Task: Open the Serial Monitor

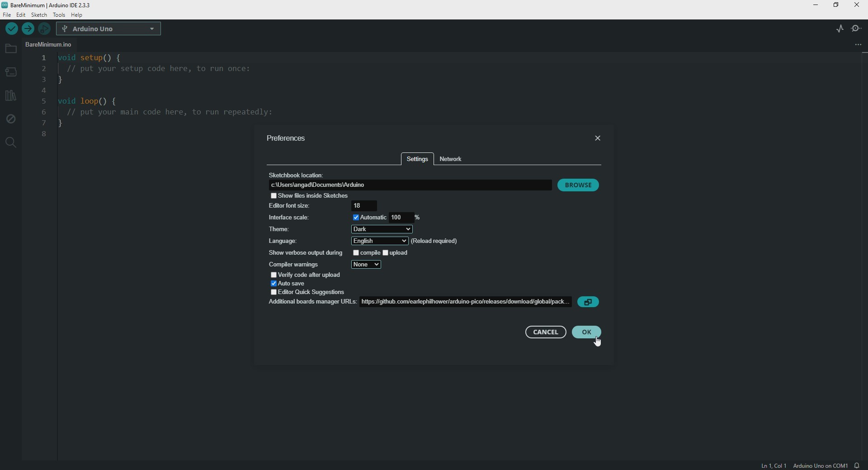Action: coord(857,29)
